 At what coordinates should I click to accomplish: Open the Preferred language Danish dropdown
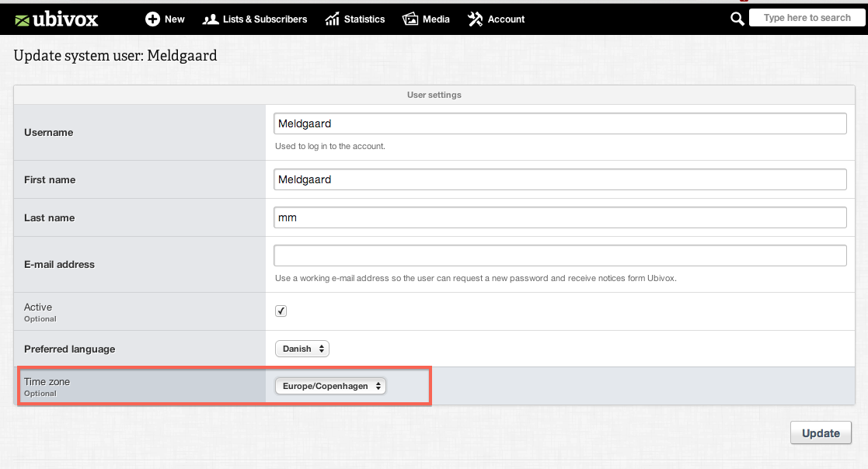[x=302, y=349]
